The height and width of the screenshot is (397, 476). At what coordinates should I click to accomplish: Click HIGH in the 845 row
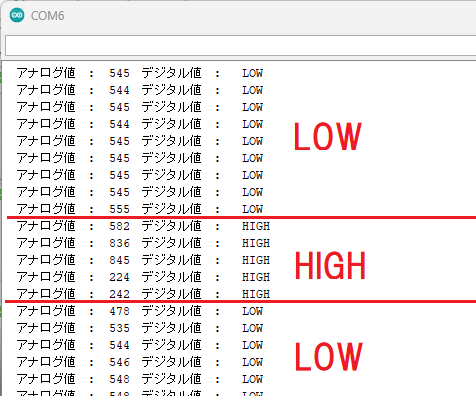point(256,260)
